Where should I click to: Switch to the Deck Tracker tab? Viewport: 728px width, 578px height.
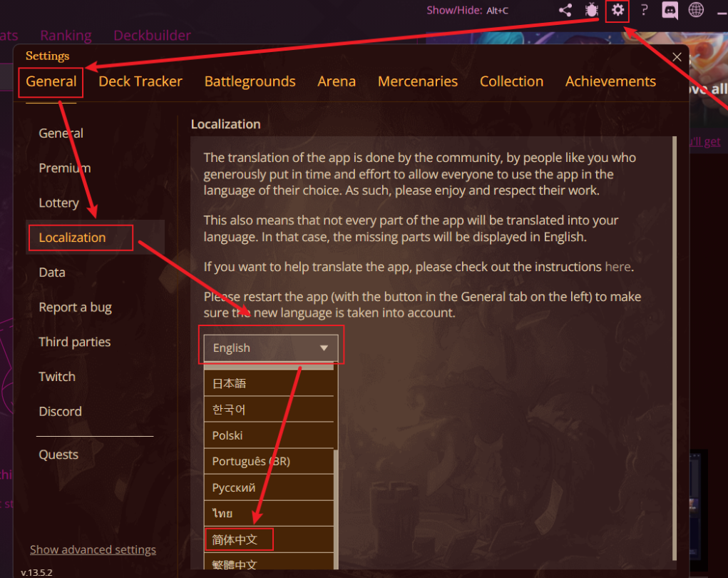[x=140, y=81]
